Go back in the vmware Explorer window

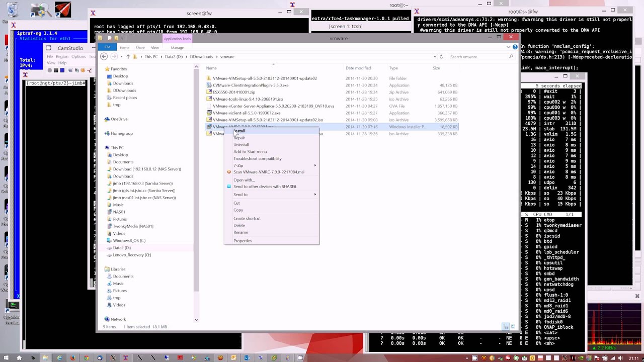(104, 57)
